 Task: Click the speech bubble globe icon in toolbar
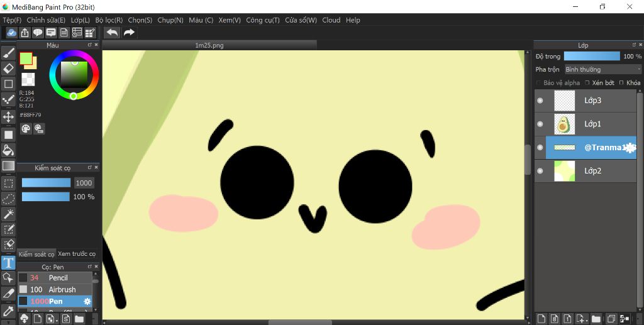pos(38,33)
